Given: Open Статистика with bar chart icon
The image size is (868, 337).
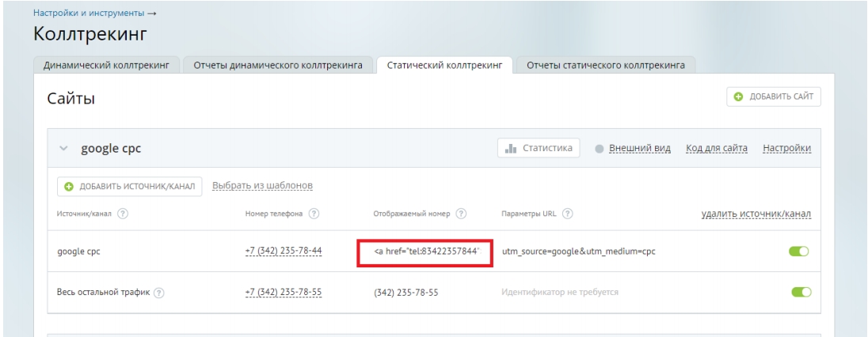Looking at the screenshot, I should [539, 149].
